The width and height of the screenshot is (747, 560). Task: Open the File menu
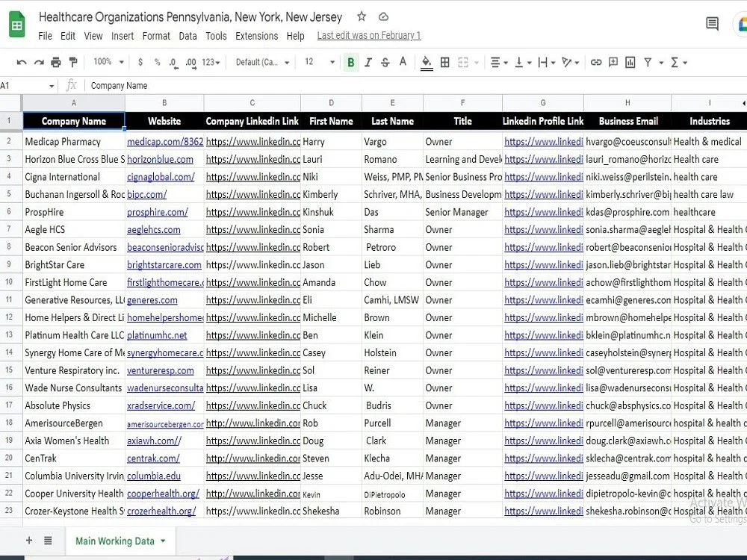pos(45,36)
